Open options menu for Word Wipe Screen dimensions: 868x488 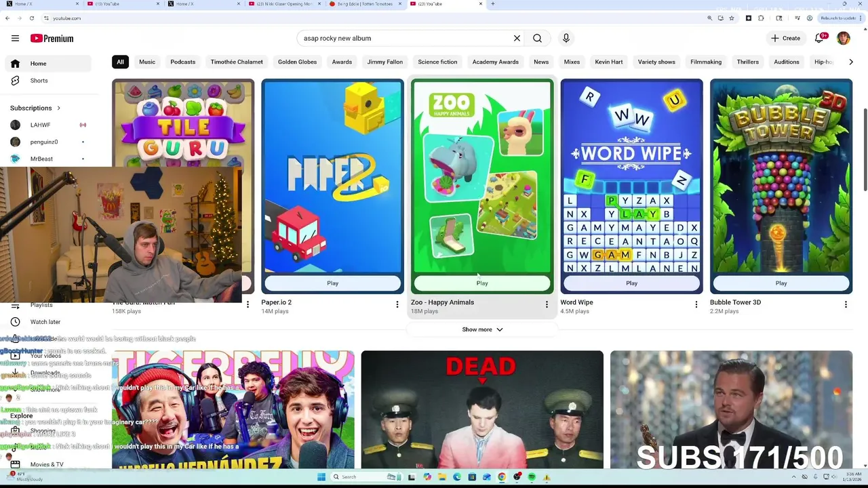point(696,304)
